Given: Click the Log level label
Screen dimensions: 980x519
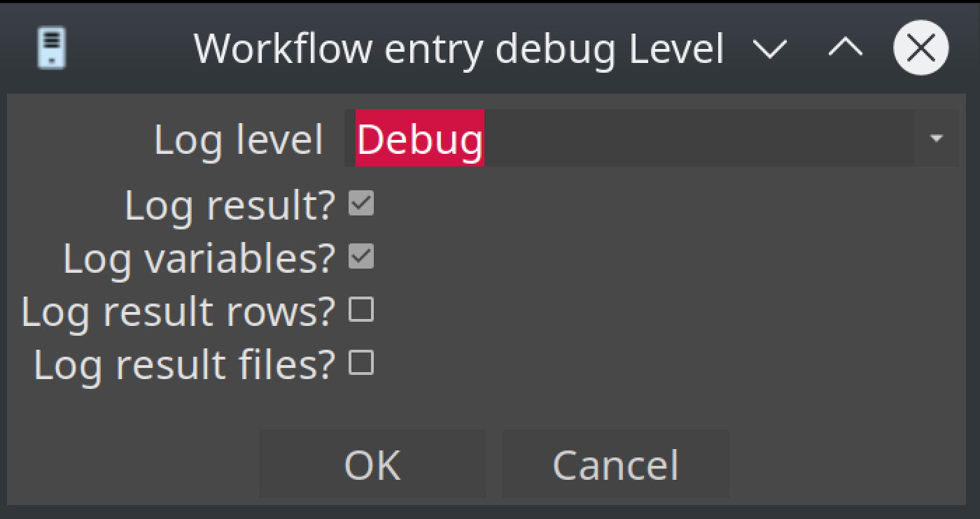Looking at the screenshot, I should [x=238, y=139].
